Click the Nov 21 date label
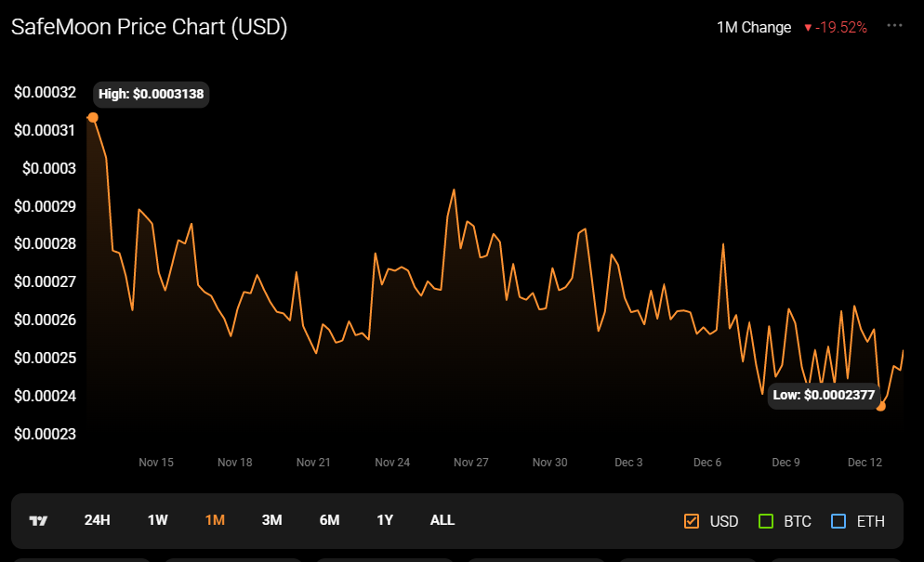This screenshot has width=924, height=562. click(313, 463)
